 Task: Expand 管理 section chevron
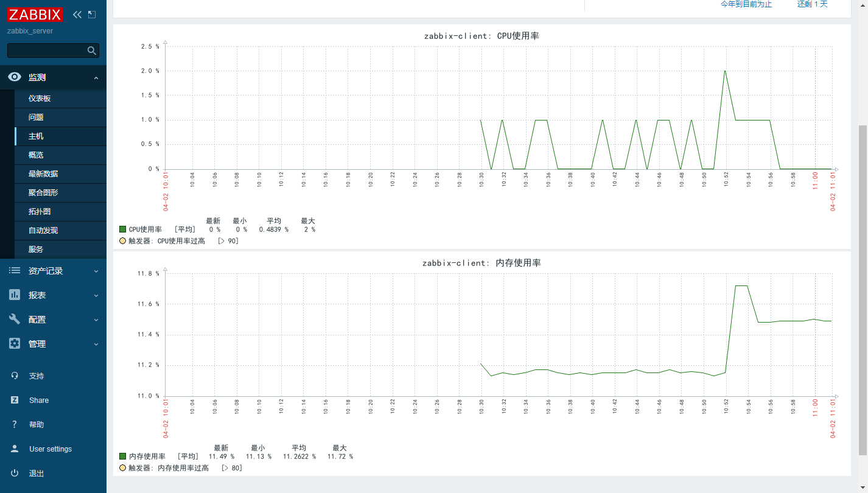[x=96, y=344]
